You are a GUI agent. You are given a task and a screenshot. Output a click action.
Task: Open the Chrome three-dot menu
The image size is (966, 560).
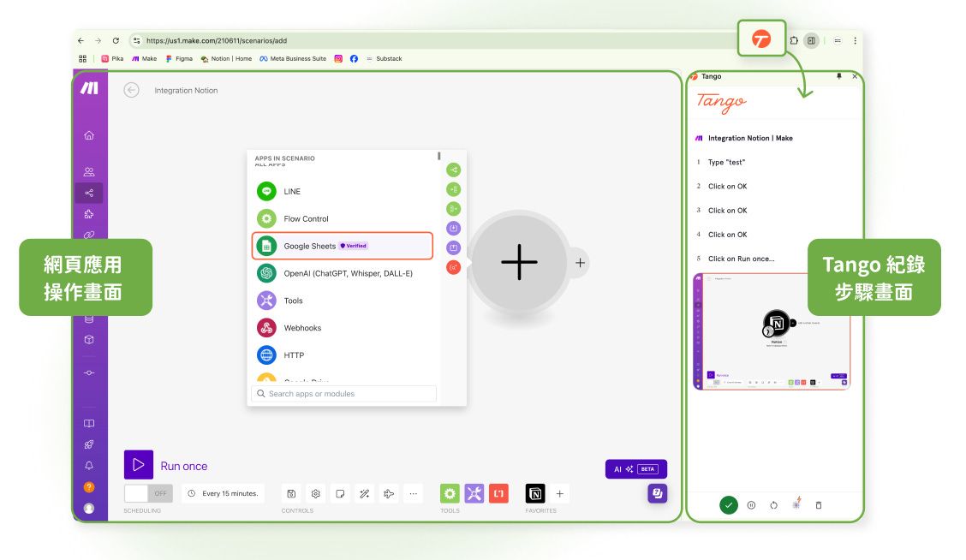856,40
